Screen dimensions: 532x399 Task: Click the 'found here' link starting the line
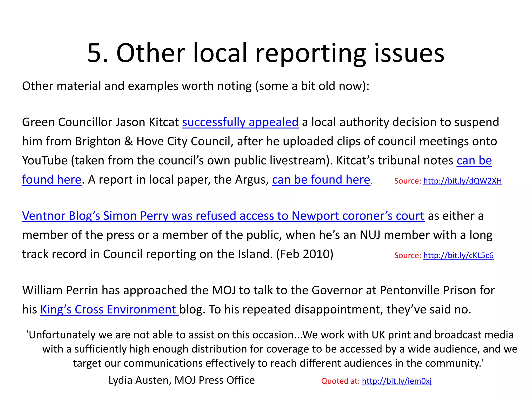point(52,180)
